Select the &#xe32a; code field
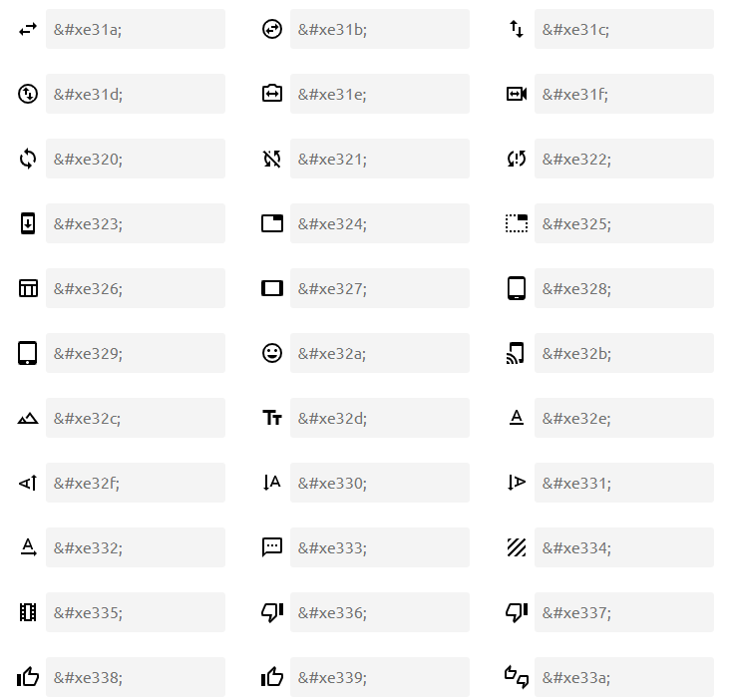Screen dimensions: 735x700 379,353
